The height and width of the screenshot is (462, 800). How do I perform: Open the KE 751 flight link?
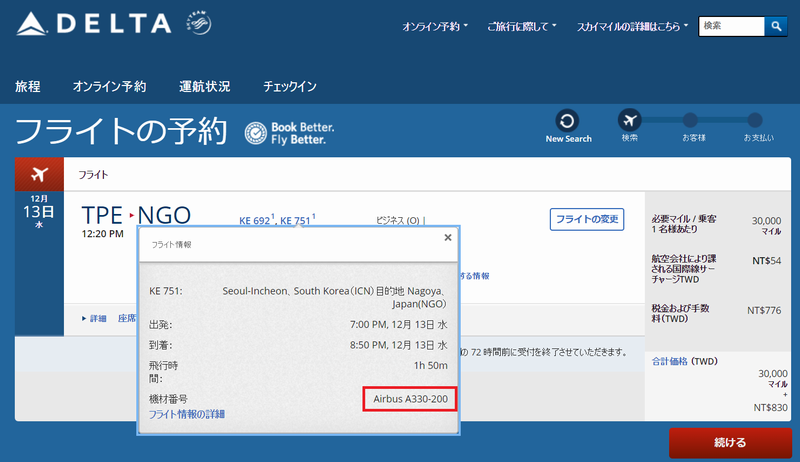tap(295, 220)
